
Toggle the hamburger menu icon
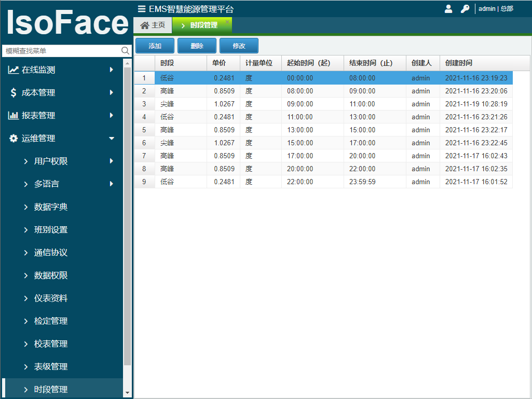[142, 9]
